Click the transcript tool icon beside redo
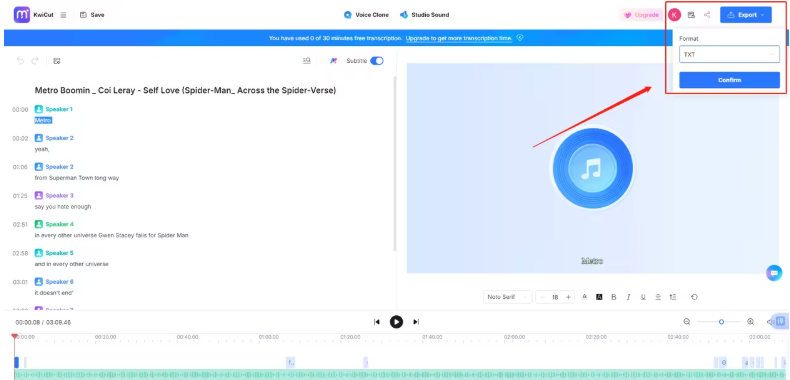 coord(57,61)
